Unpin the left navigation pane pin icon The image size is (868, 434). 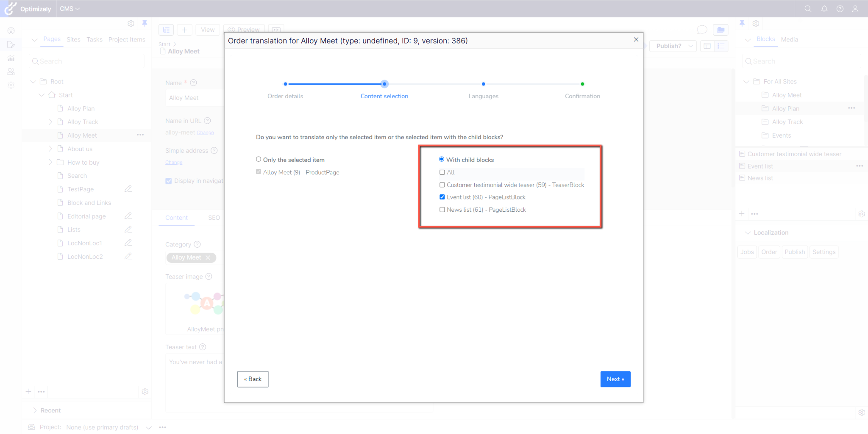(x=145, y=23)
